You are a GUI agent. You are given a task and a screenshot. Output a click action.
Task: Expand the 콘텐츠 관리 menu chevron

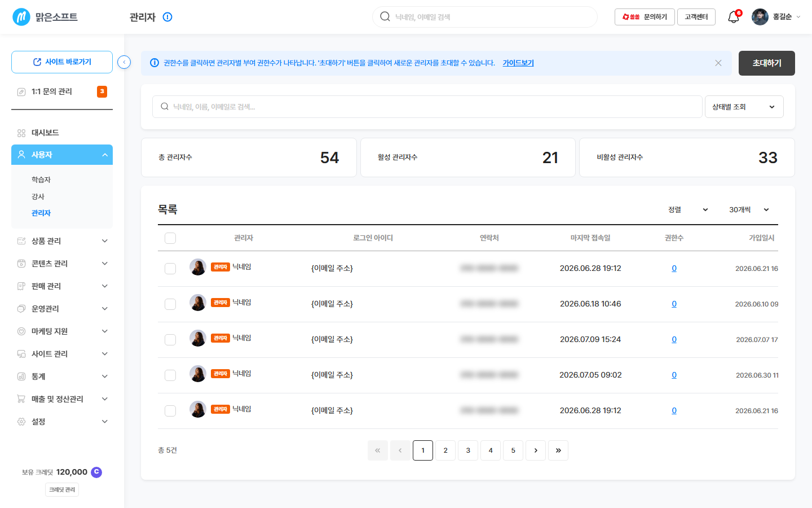click(x=105, y=264)
